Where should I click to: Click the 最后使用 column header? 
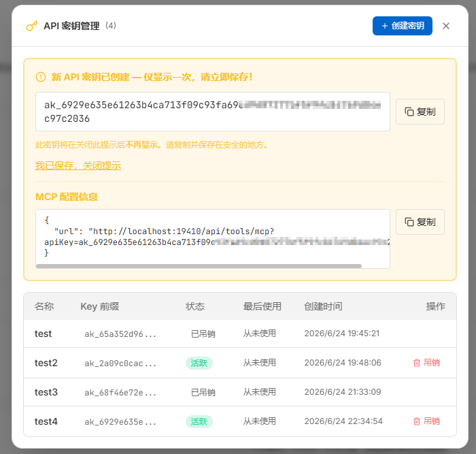[x=262, y=306]
